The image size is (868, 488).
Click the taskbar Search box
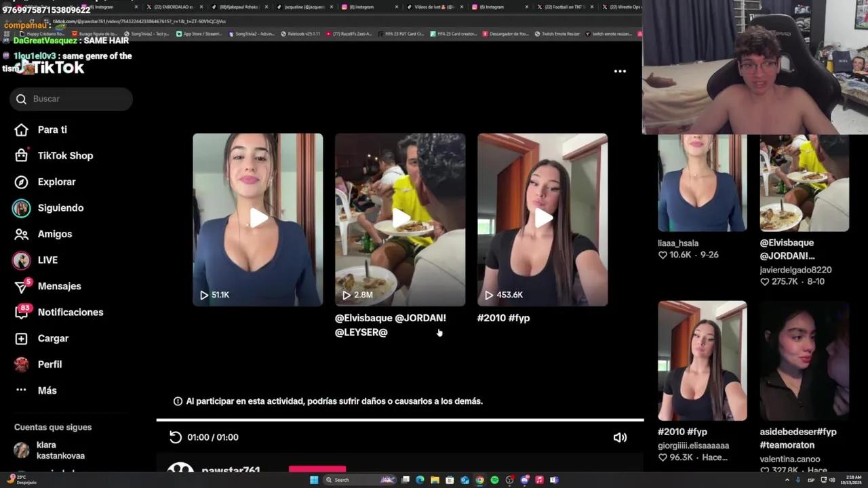359,480
